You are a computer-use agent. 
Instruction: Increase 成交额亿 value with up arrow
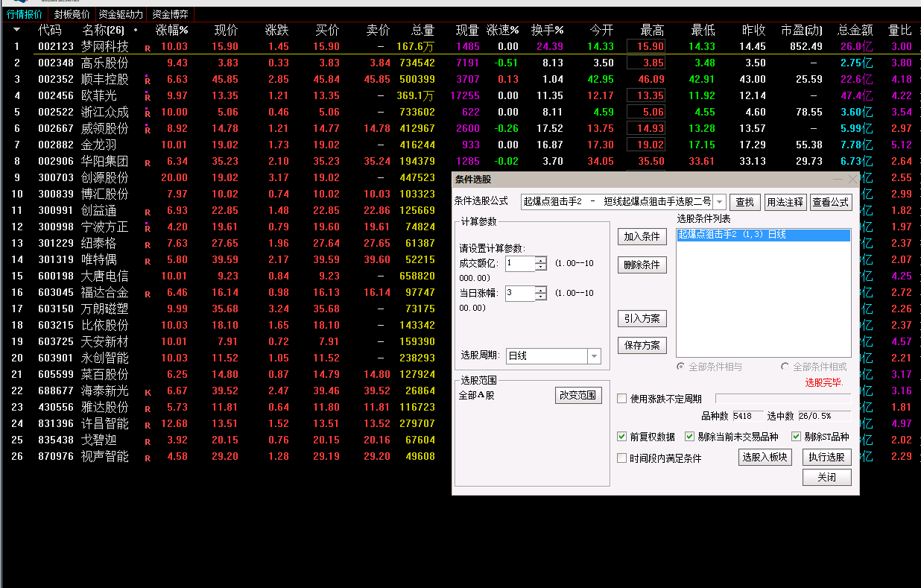pyautogui.click(x=541, y=260)
